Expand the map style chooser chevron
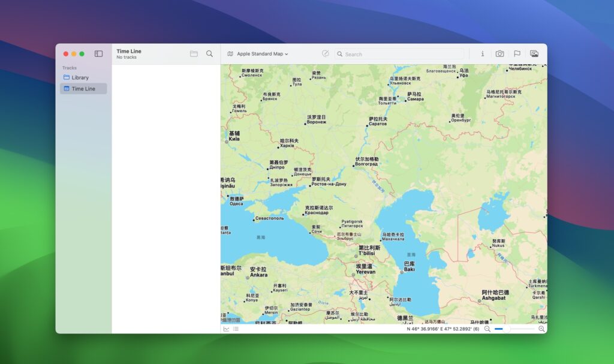Screen dimensions: 614x364 tap(287, 53)
